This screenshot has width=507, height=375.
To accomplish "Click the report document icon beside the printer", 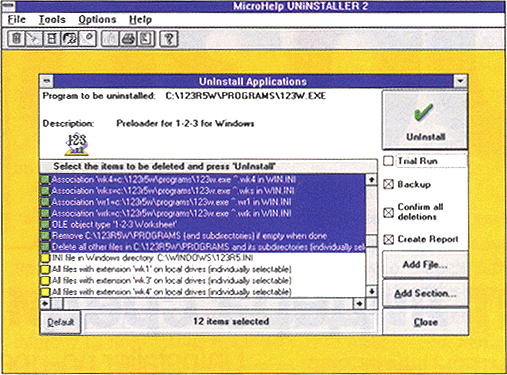I will click(x=146, y=39).
